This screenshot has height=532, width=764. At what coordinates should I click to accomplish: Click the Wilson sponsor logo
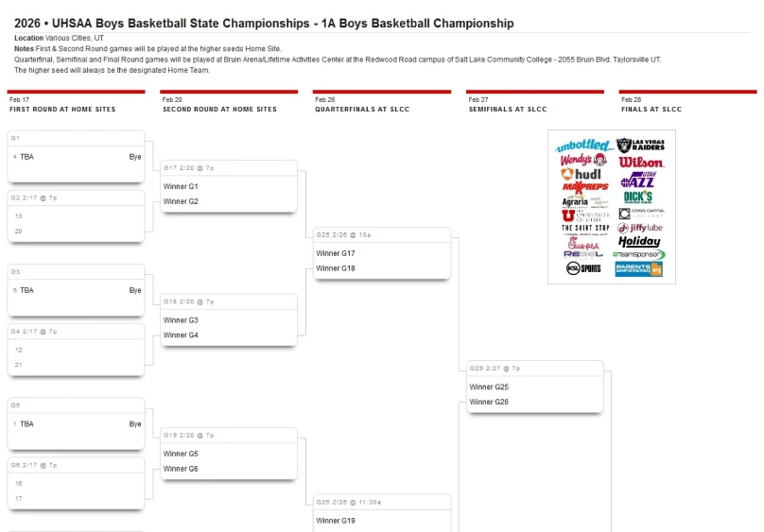click(640, 163)
